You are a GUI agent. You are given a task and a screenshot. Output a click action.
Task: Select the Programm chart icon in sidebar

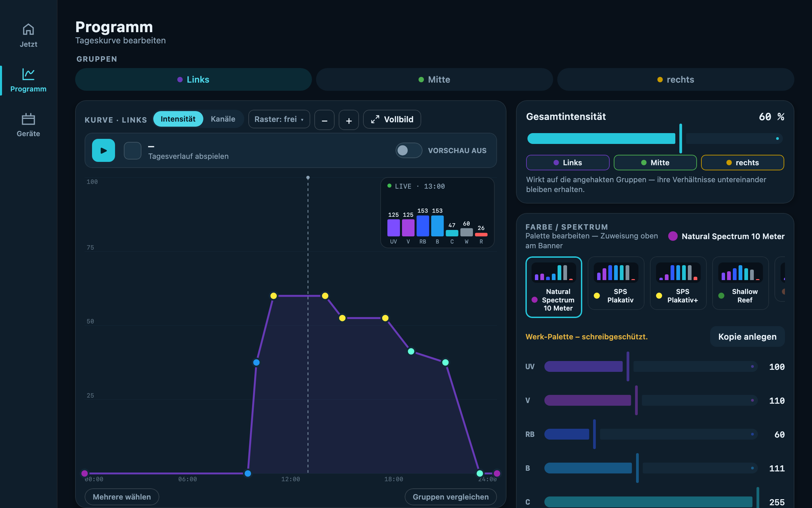pos(28,74)
